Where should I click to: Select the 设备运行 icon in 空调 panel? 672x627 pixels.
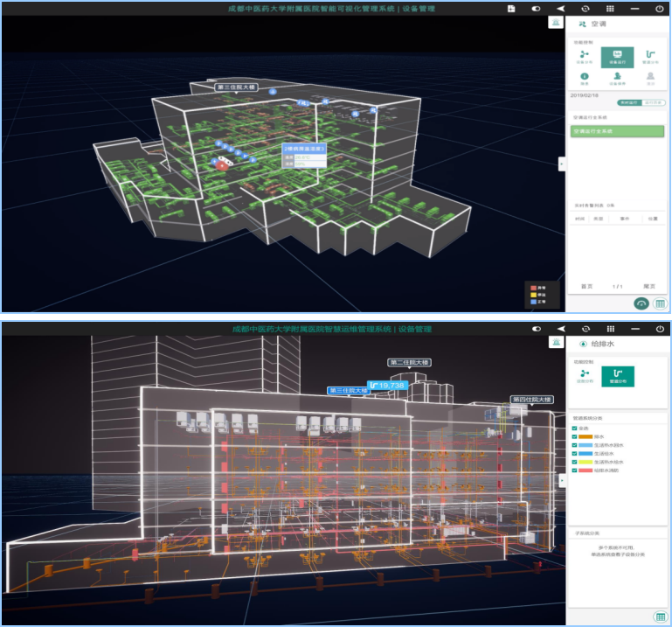(x=617, y=58)
